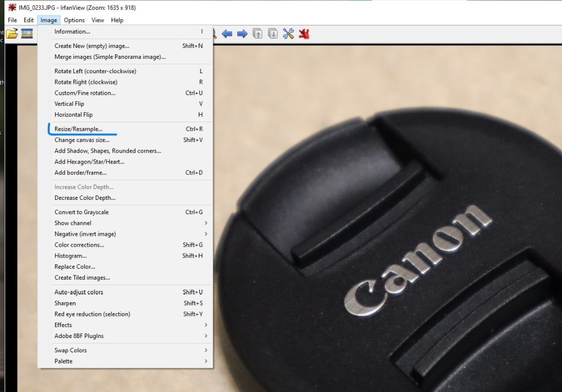This screenshot has width=562, height=392.
Task: Apply Horizontal Flip
Action: click(x=125, y=115)
